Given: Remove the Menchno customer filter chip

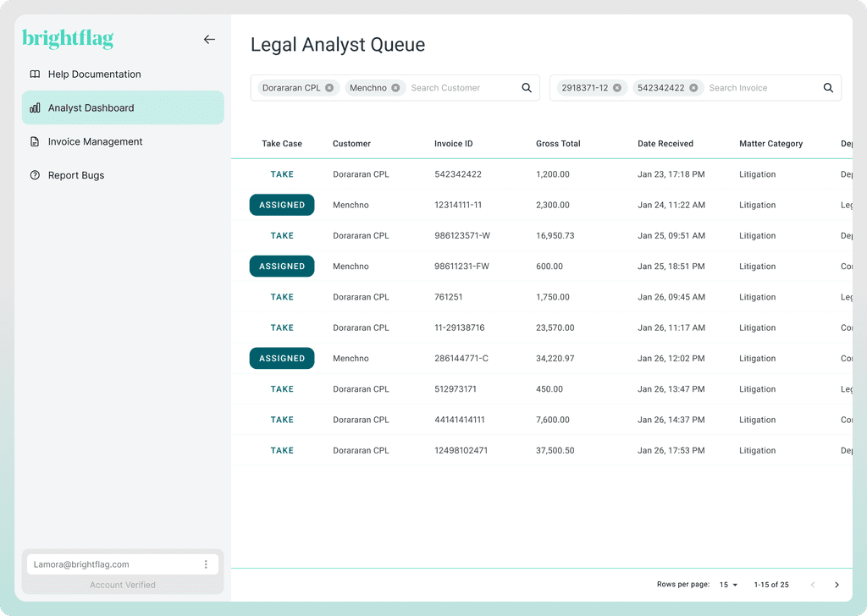Looking at the screenshot, I should [395, 88].
